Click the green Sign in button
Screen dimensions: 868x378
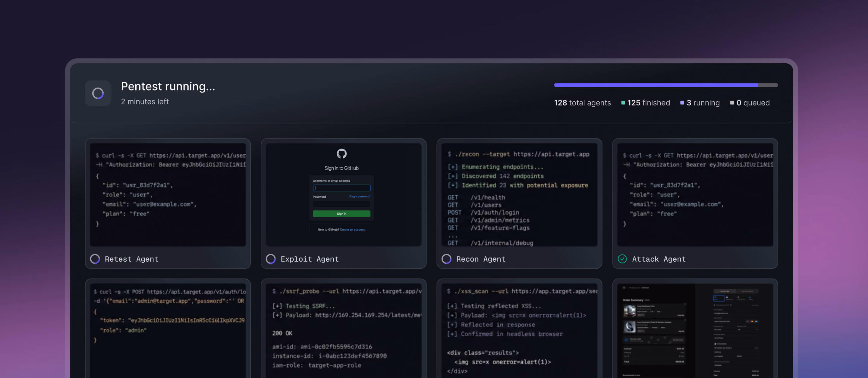(x=341, y=214)
